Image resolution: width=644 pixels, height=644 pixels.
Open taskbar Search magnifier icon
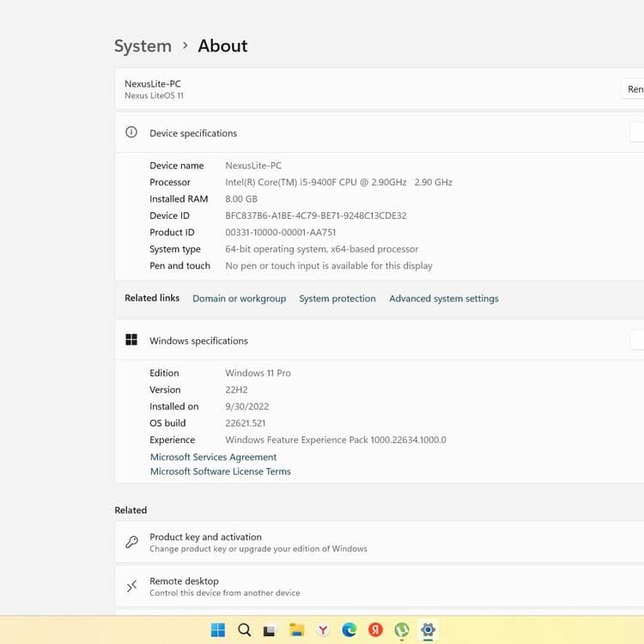244,629
